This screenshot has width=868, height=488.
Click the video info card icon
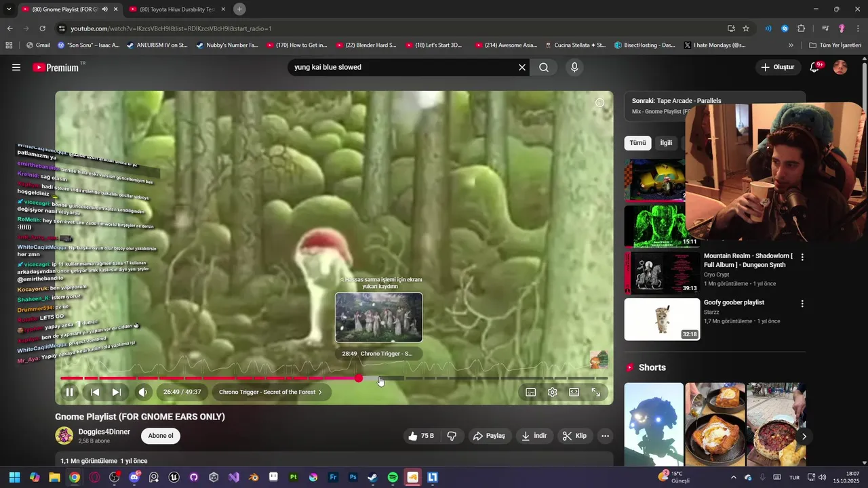point(599,103)
